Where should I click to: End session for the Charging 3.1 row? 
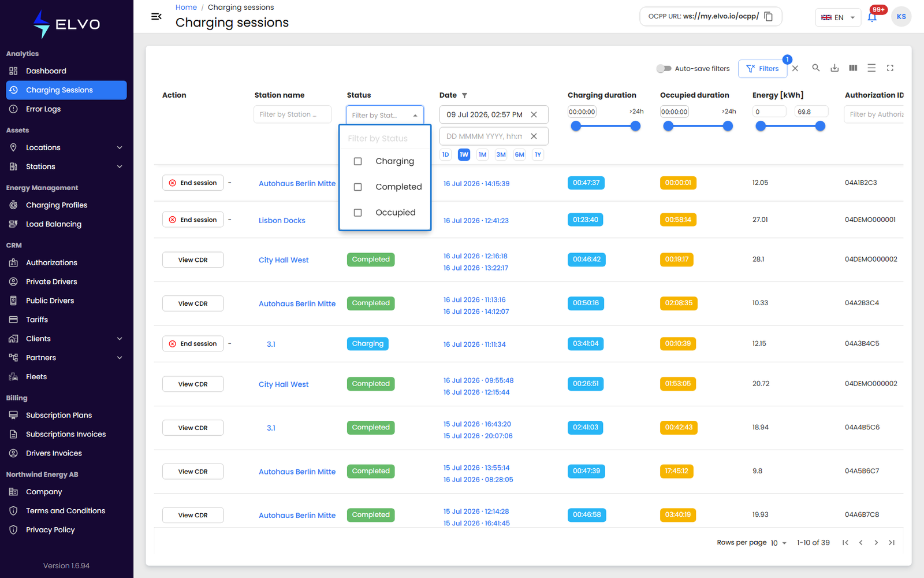click(x=193, y=343)
